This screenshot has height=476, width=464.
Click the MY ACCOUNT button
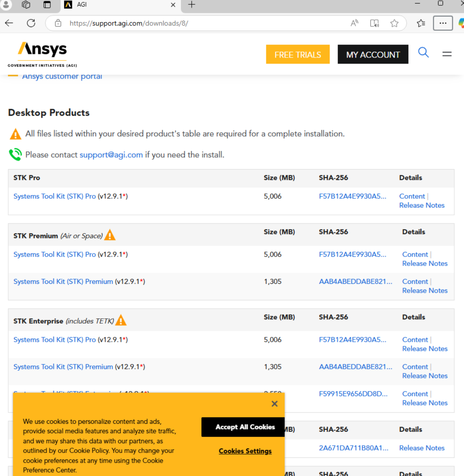(373, 54)
